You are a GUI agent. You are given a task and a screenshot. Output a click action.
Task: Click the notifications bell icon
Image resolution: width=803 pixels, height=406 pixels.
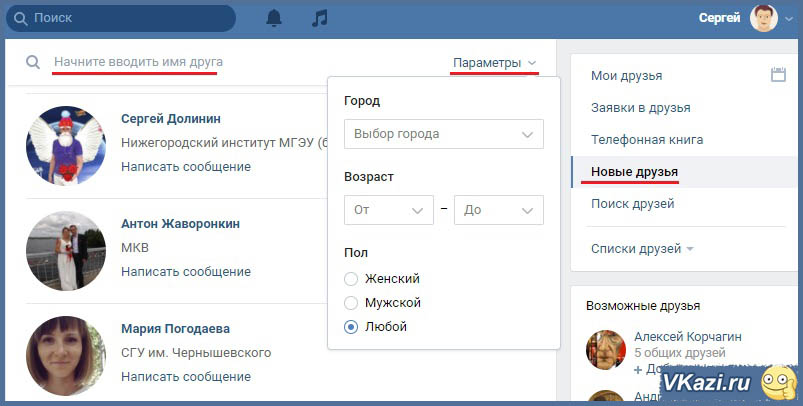pyautogui.click(x=274, y=19)
